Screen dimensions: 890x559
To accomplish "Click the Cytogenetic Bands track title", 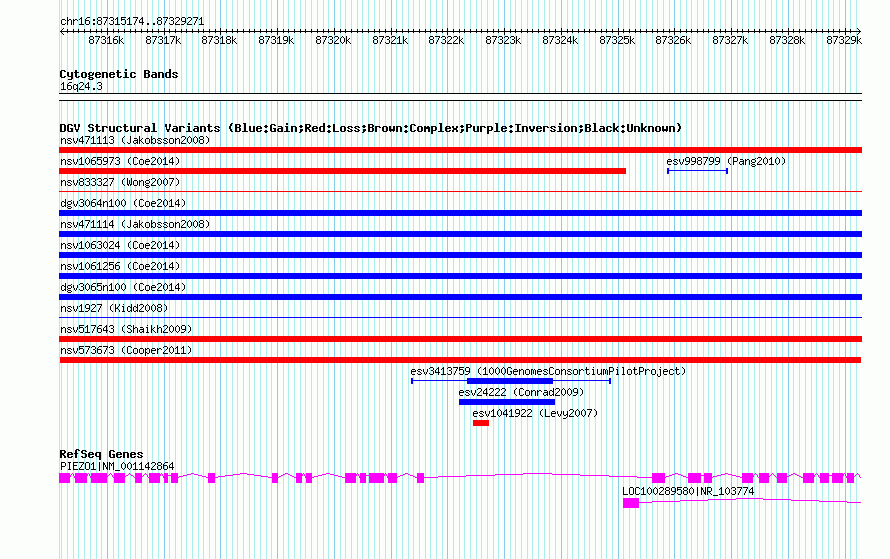I will pos(119,74).
